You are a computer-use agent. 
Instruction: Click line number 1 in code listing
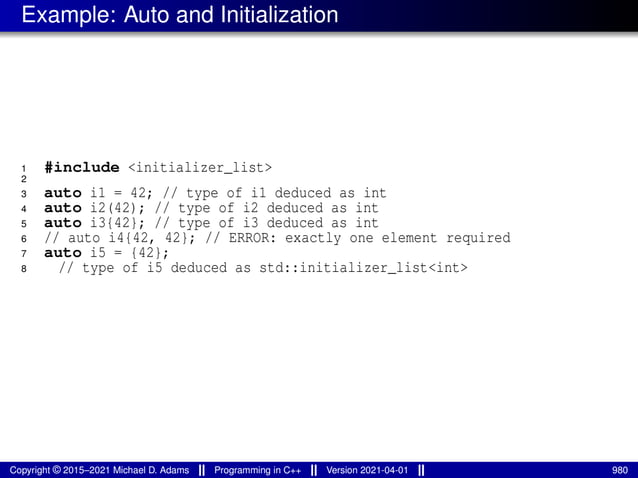(x=24, y=168)
